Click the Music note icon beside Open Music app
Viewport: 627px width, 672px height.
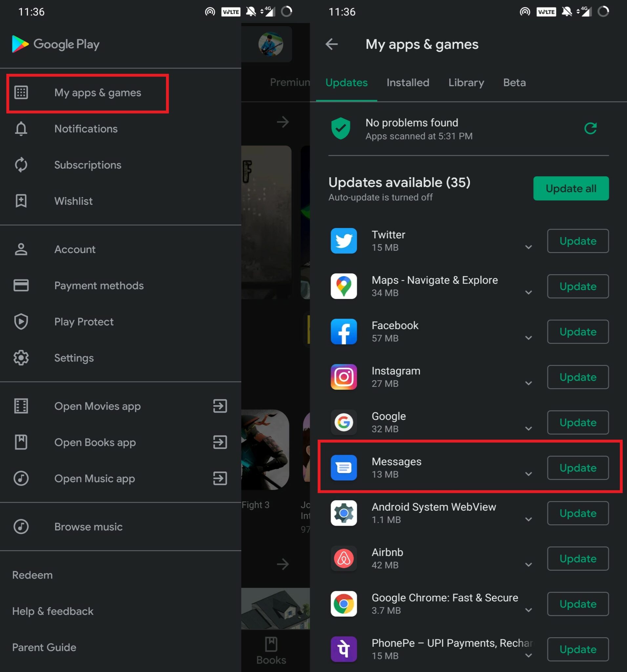coord(21,479)
